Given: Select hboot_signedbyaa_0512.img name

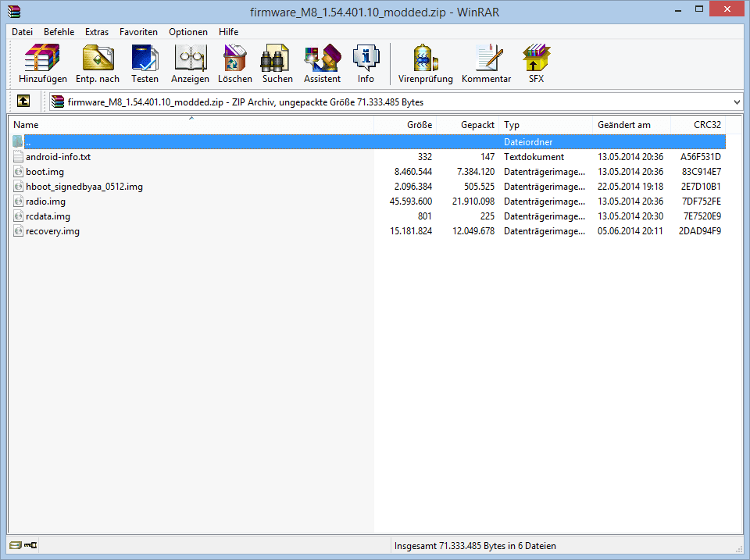Looking at the screenshot, I should (x=84, y=187).
